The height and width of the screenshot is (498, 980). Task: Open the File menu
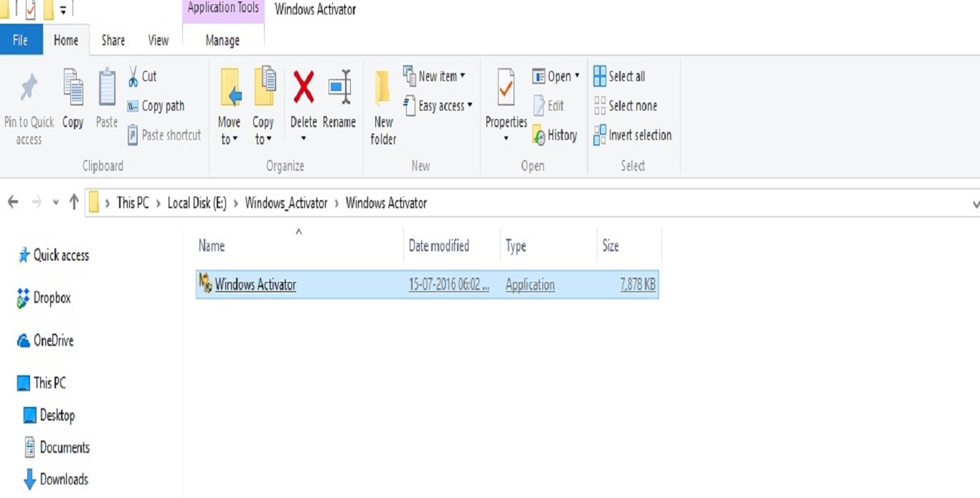pos(21,40)
